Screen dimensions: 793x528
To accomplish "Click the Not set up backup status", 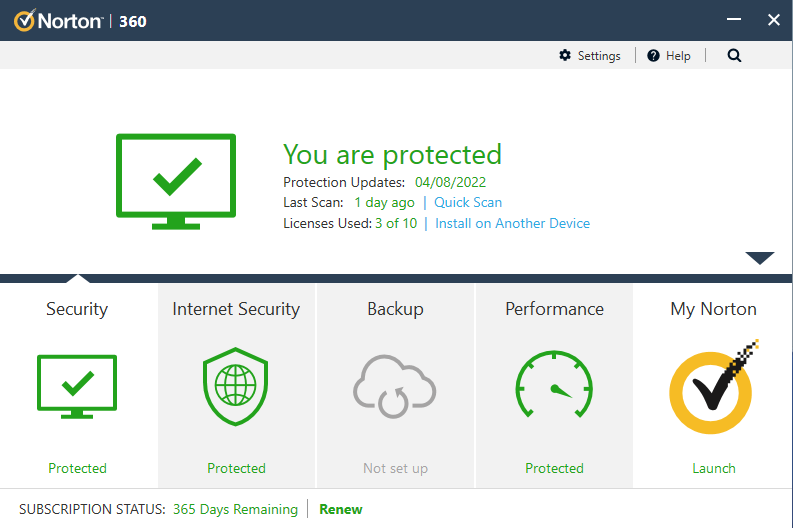I will click(x=395, y=468).
